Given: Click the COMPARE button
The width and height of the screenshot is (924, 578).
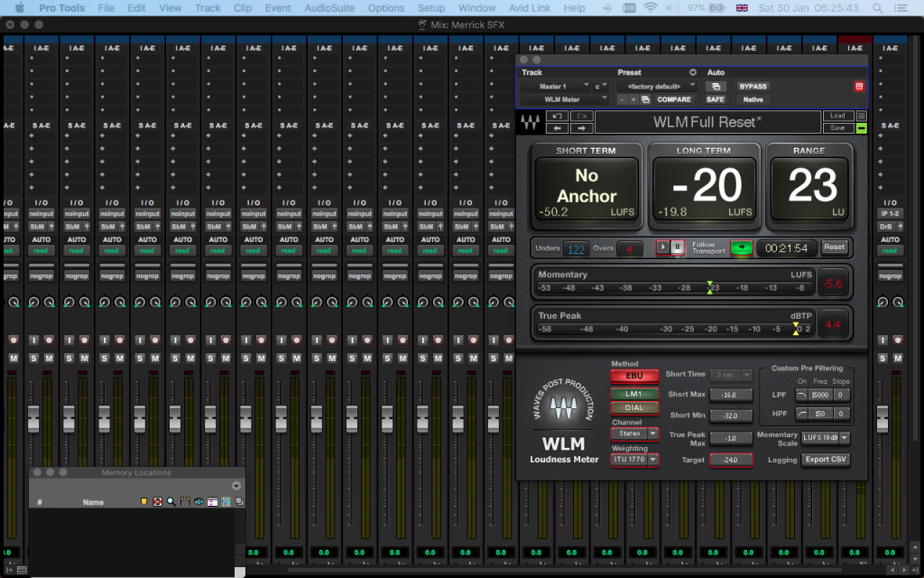Looking at the screenshot, I should tap(673, 99).
